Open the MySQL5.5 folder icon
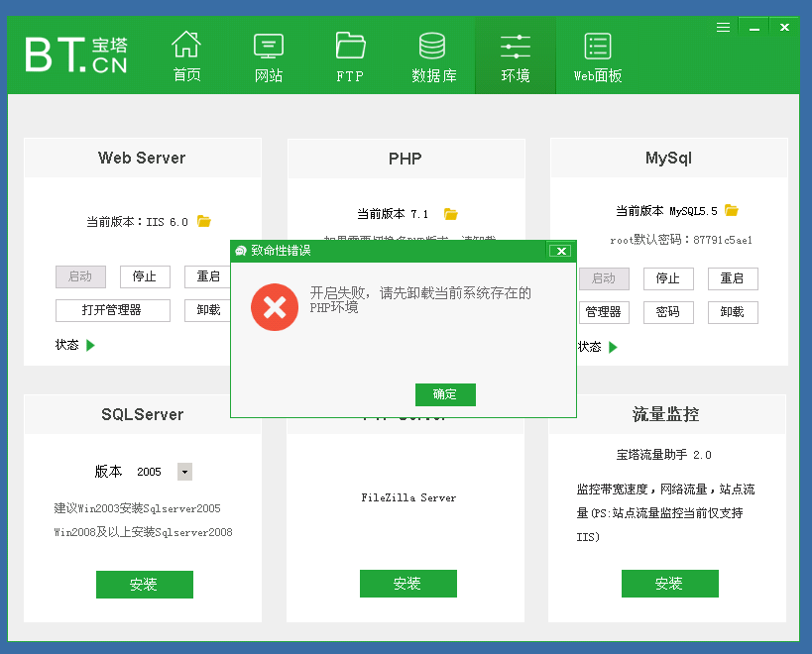 pyautogui.click(x=732, y=210)
